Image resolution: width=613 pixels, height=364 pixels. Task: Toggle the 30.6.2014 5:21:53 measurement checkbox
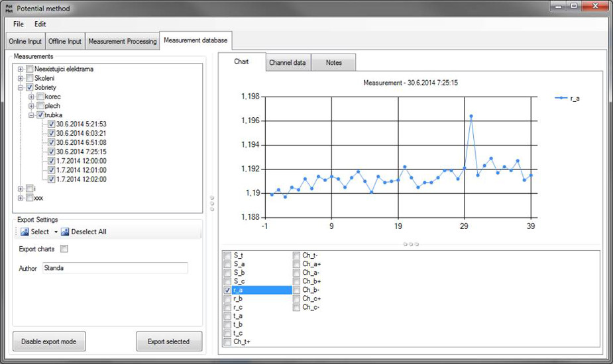[x=51, y=124]
